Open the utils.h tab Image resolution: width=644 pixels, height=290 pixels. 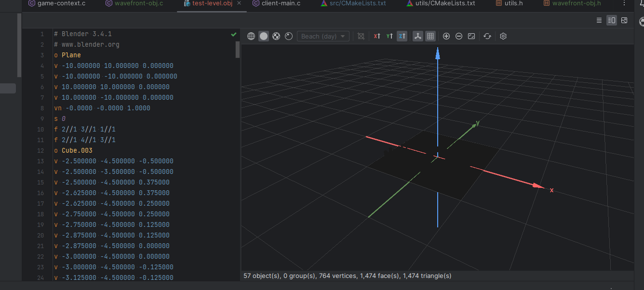(510, 3)
